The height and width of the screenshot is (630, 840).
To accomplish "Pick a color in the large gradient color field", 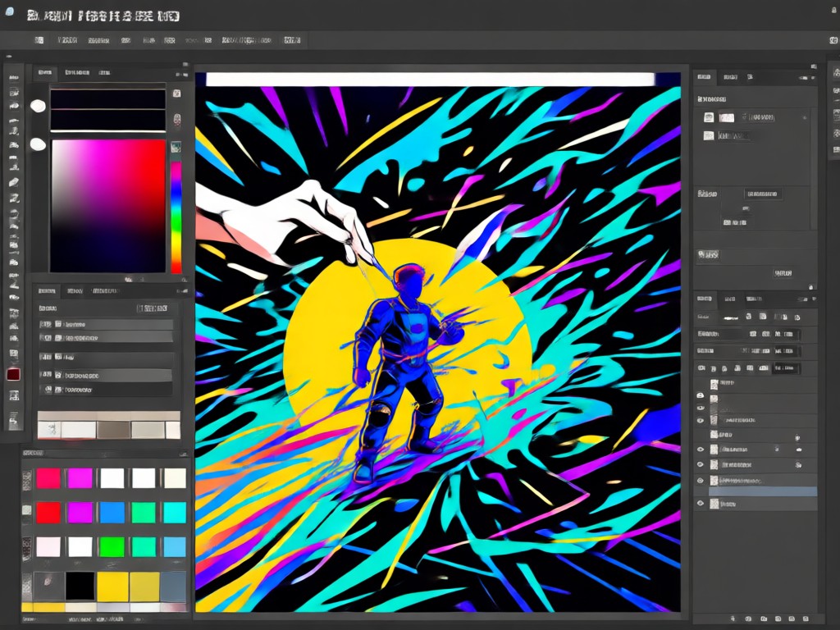I will point(108,206).
